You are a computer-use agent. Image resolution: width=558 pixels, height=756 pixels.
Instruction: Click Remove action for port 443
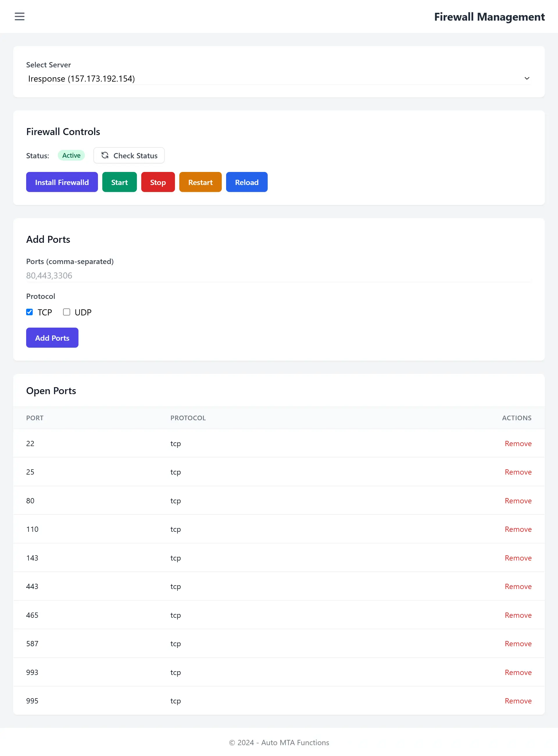click(518, 586)
